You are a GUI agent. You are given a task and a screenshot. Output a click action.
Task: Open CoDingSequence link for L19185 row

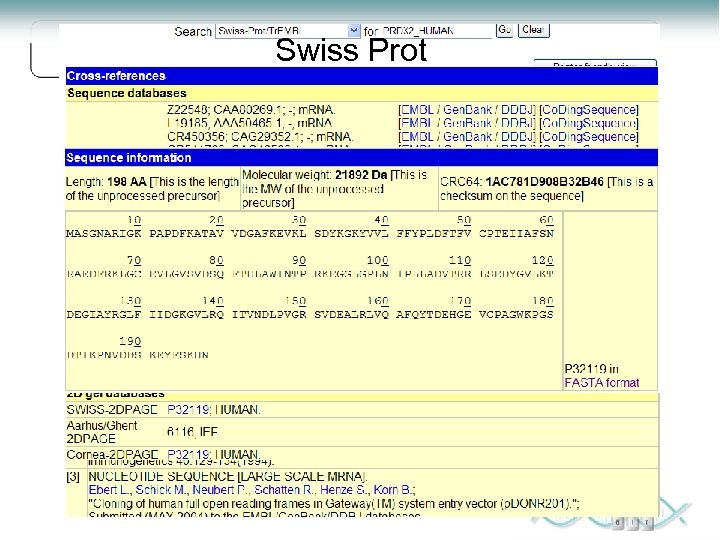coord(589,123)
